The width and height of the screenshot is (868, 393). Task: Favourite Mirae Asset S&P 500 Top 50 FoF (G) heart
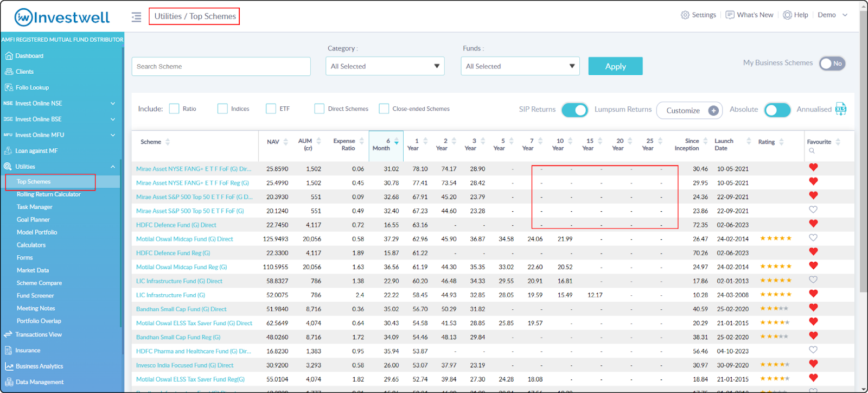click(x=813, y=210)
